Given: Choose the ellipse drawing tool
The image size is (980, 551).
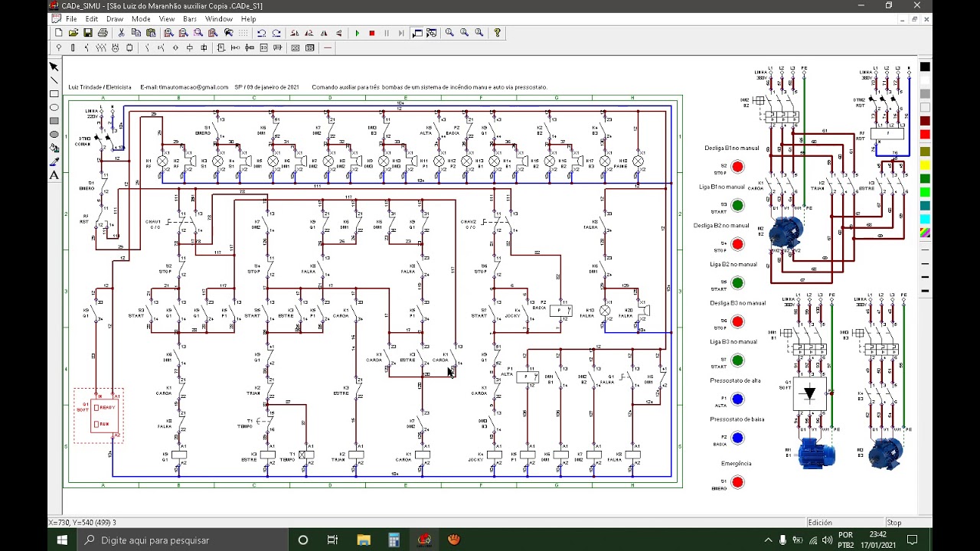Looking at the screenshot, I should tap(54, 107).
